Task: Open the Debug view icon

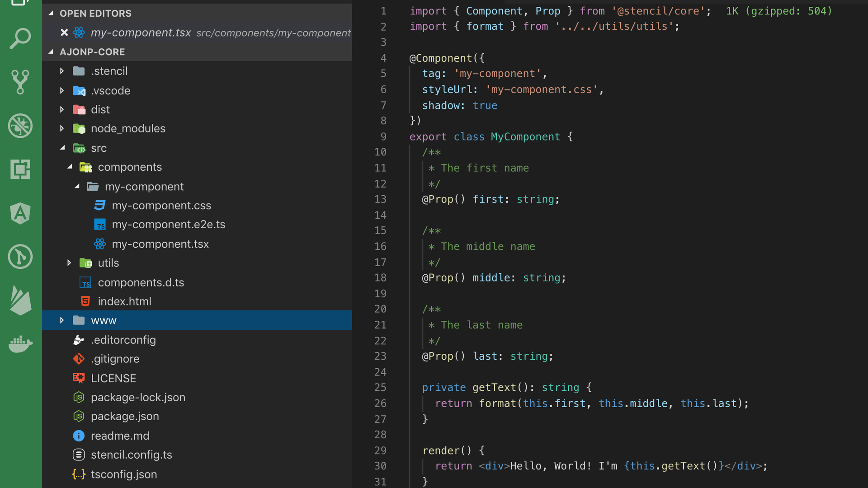Action: click(x=20, y=126)
